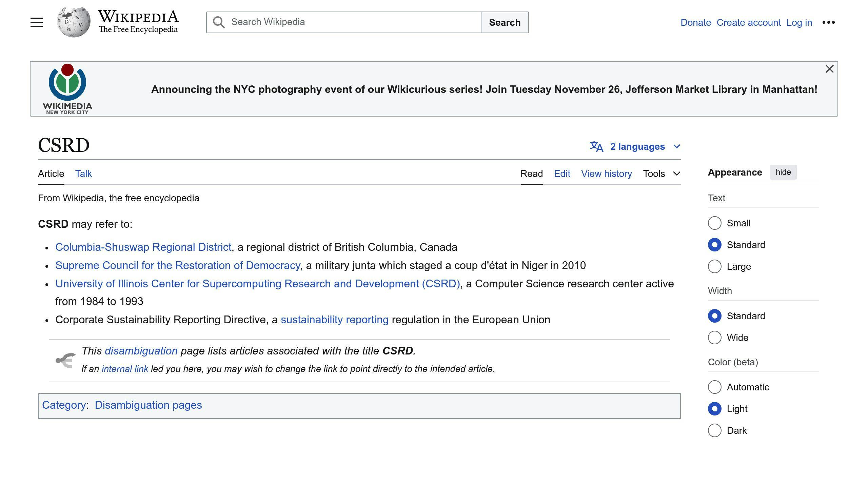Select Light color mode
The image size is (868, 488).
pyautogui.click(x=714, y=409)
